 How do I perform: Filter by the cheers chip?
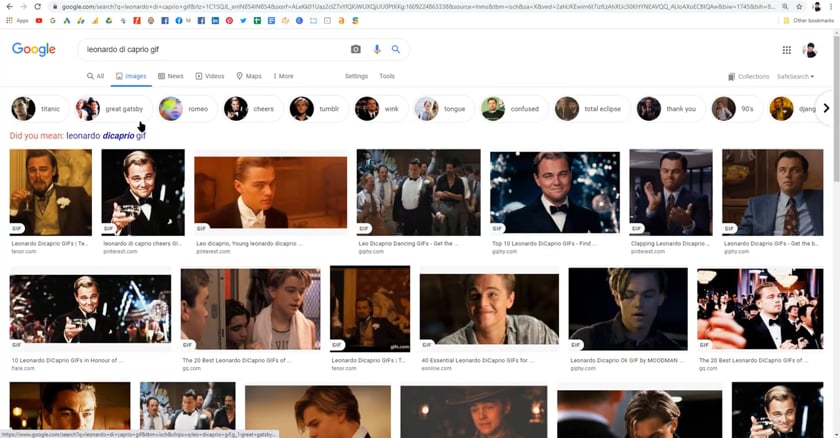[253, 109]
